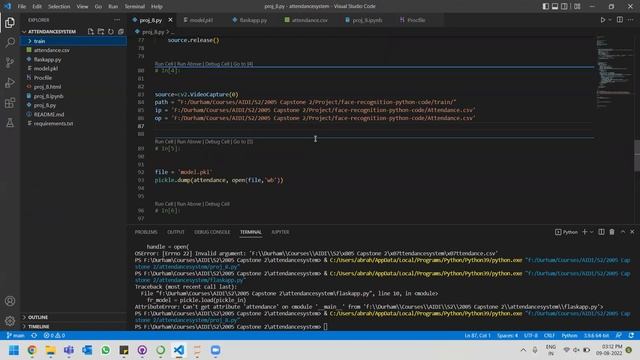The height and width of the screenshot is (360, 640).
Task: Open the Selection menu
Action: 59,7
